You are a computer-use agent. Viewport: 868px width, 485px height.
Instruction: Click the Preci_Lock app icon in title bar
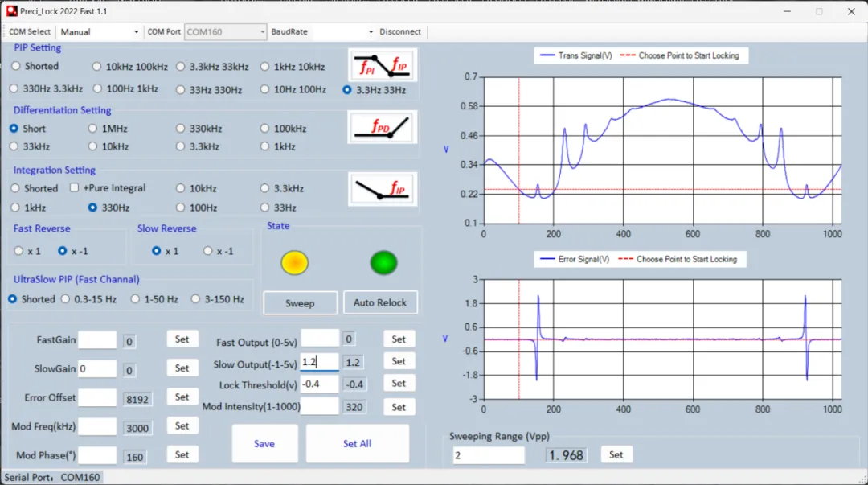(12, 11)
